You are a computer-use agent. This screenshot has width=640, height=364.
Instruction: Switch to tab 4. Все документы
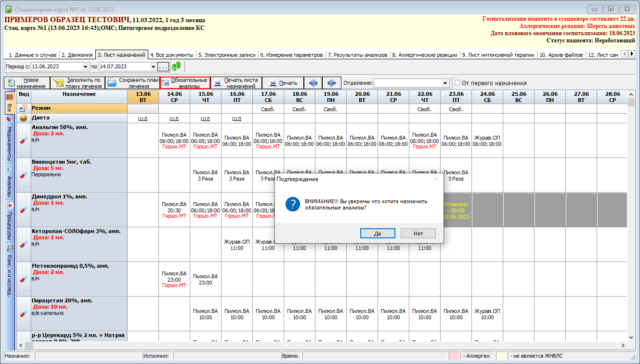pos(171,55)
